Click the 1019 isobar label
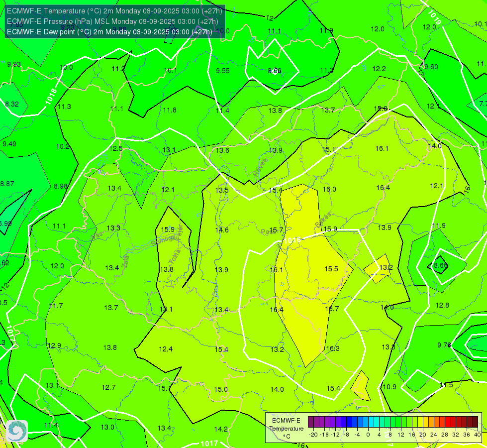 434,17
